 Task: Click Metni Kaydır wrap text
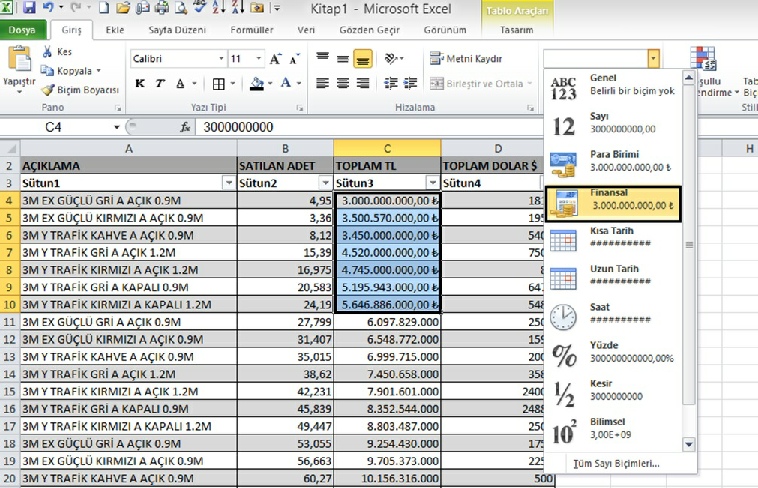[466, 59]
